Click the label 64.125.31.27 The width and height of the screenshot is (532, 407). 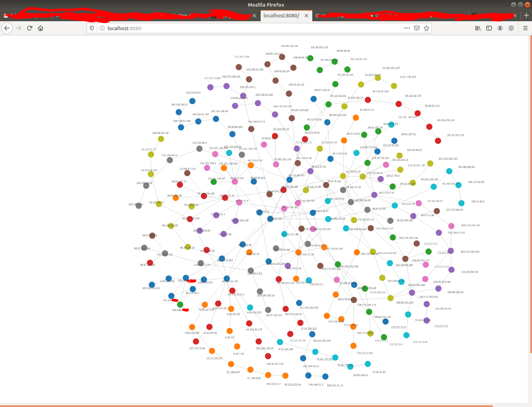click(149, 150)
